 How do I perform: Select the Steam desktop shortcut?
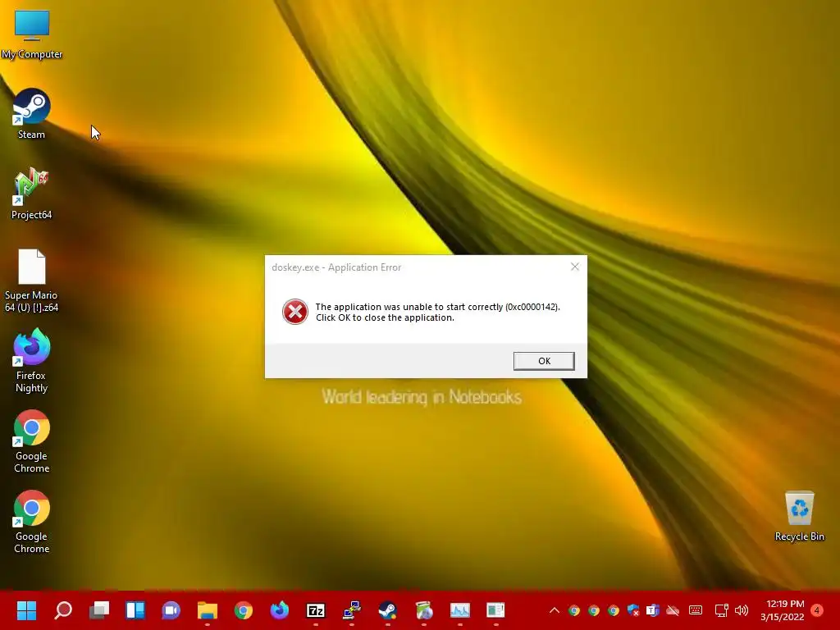32,114
